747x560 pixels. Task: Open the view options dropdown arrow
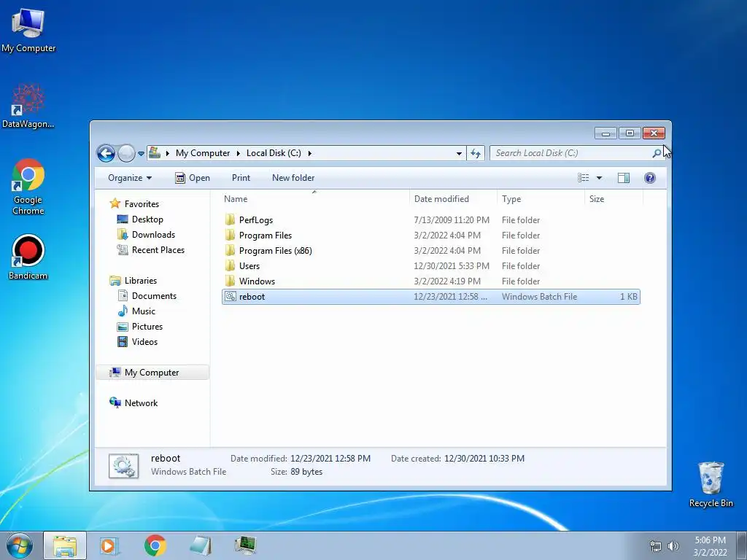click(600, 178)
